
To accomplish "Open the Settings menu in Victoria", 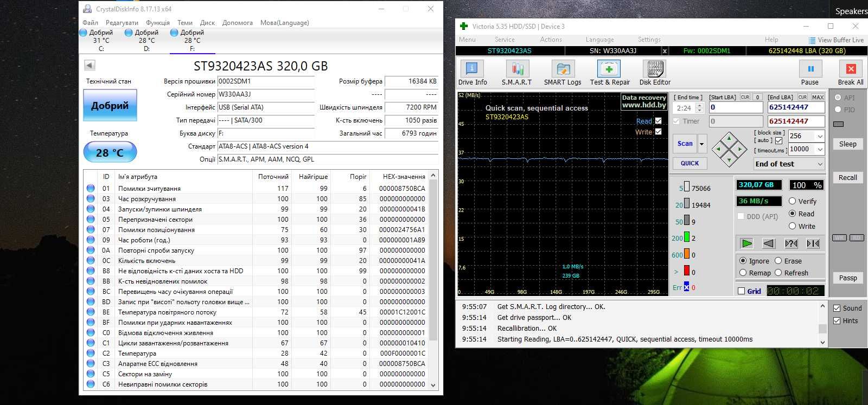I will [x=649, y=40].
